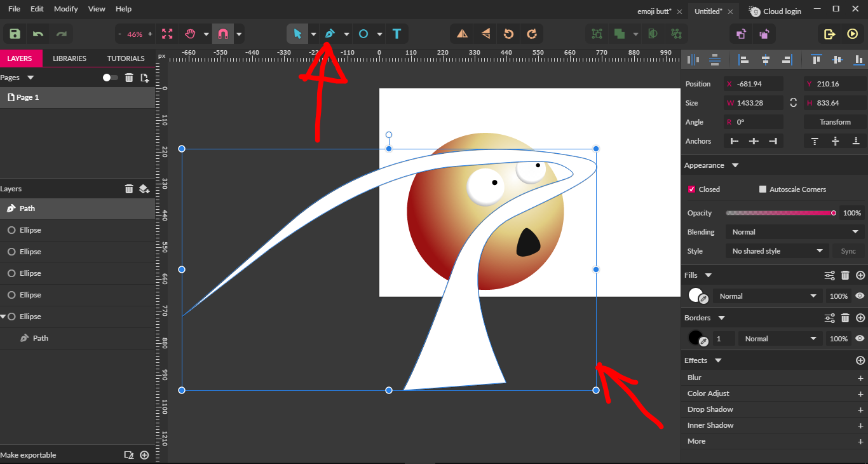The width and height of the screenshot is (868, 464).
Task: Open the Modify menu
Action: 66,9
